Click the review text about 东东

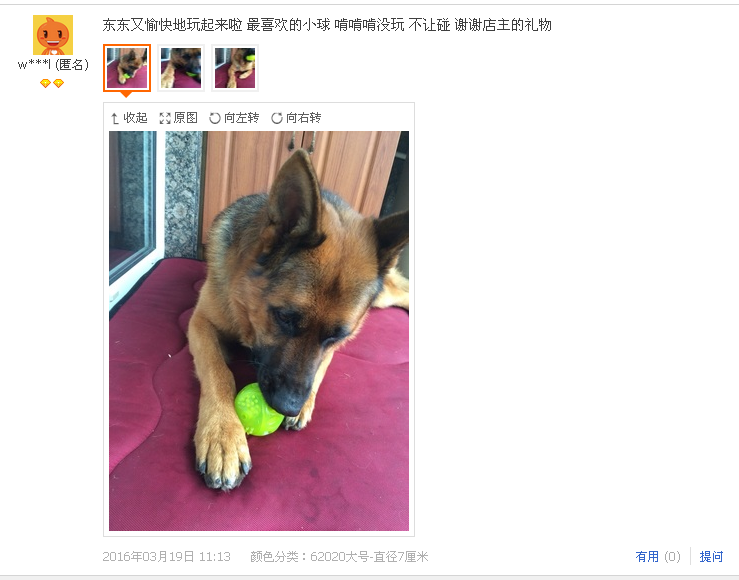click(x=327, y=25)
